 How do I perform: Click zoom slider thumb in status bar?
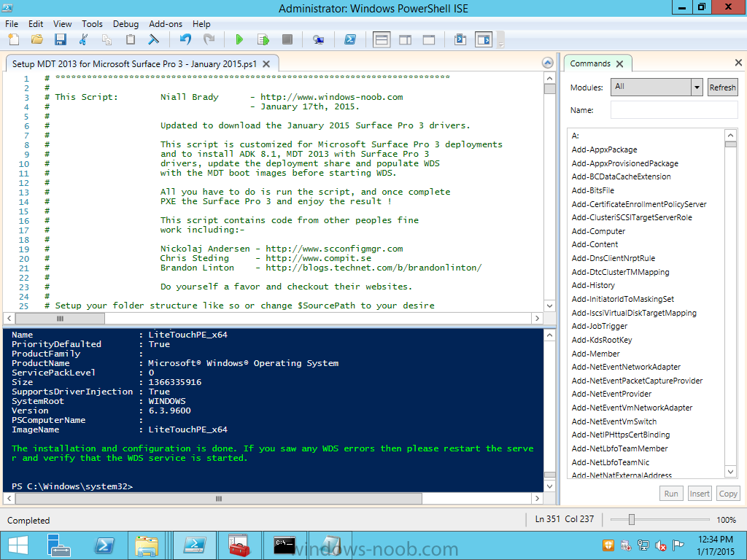pyautogui.click(x=631, y=519)
